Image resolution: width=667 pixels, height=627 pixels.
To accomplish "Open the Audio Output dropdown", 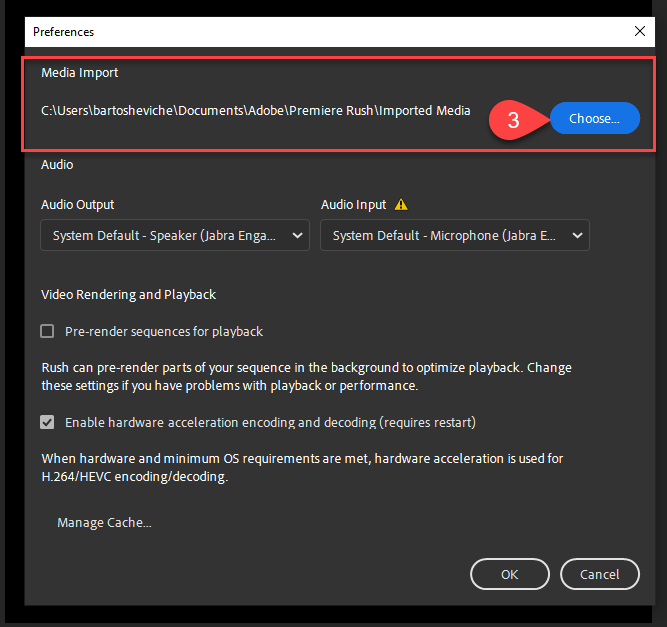I will pos(175,235).
